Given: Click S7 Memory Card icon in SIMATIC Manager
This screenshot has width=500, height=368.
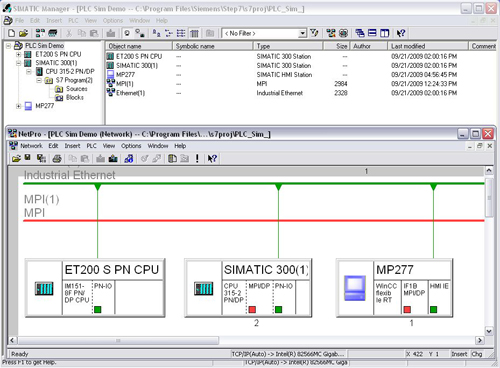Looking at the screenshot, I should 53,33.
